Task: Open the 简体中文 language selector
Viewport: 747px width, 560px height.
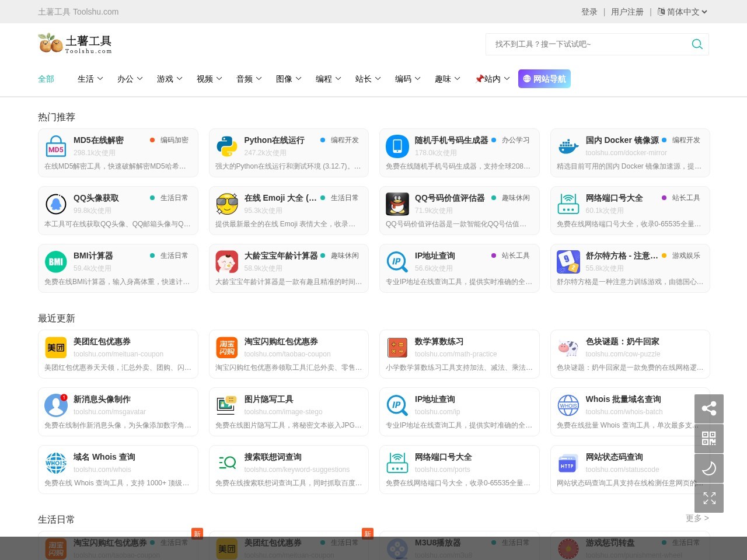Action: click(682, 12)
